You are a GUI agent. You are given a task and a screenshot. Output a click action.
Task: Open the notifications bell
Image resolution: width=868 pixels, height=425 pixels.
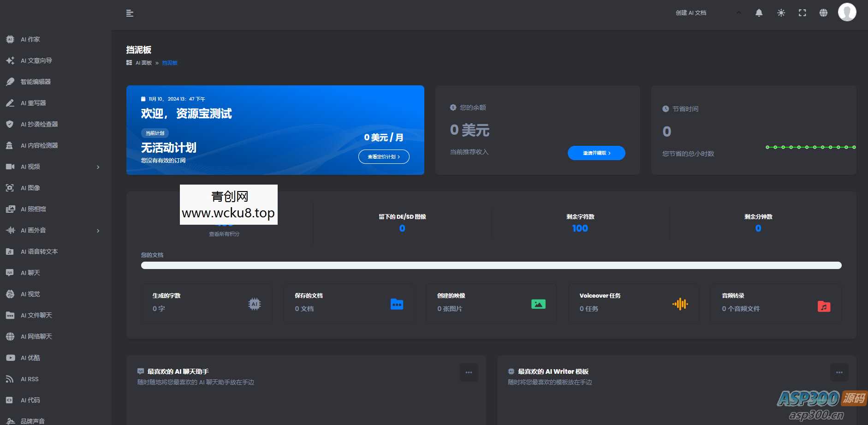[x=759, y=13]
